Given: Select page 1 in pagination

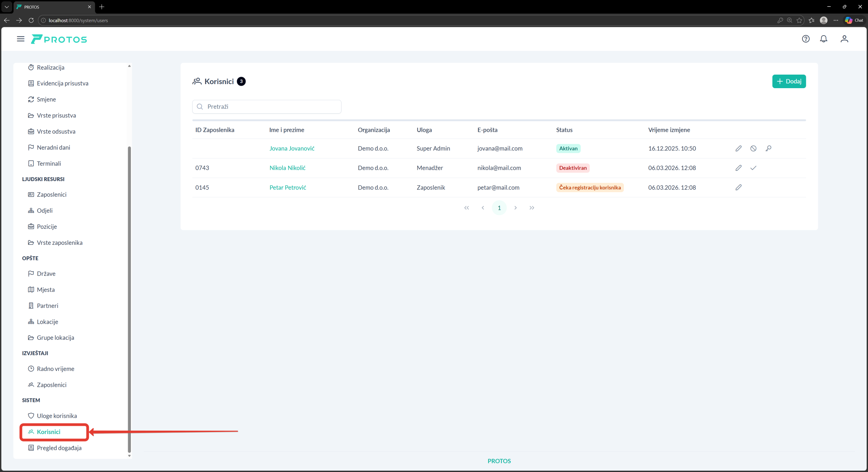Looking at the screenshot, I should click(x=499, y=208).
